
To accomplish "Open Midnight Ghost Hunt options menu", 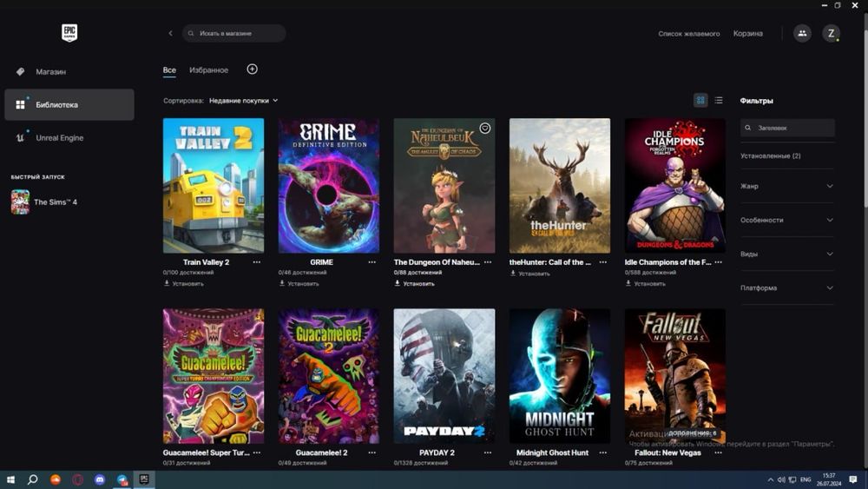I will [603, 453].
